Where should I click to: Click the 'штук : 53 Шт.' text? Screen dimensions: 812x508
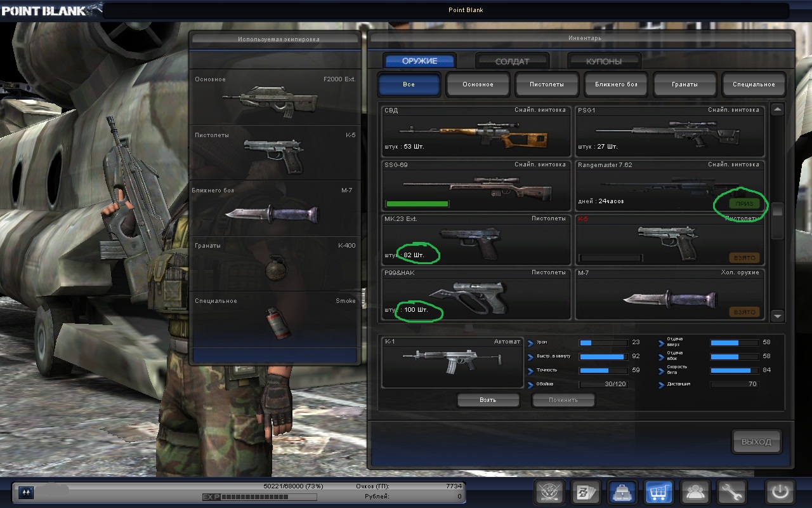pos(404,147)
